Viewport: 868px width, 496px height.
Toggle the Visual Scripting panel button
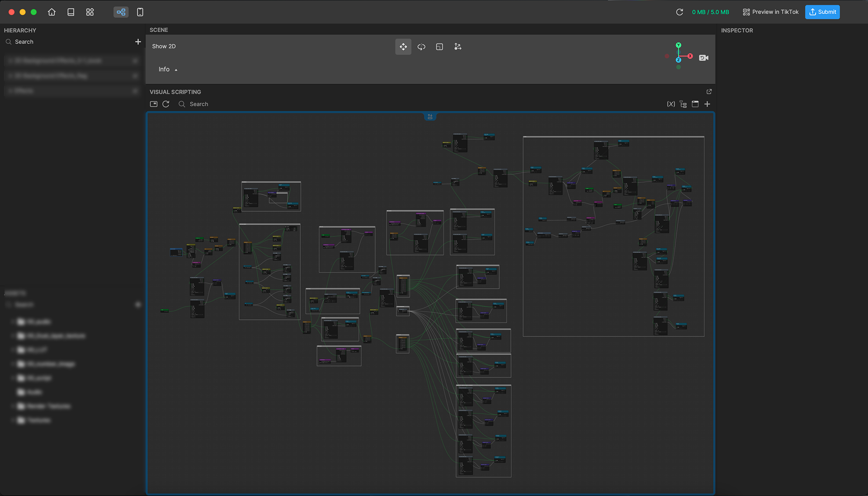(121, 12)
